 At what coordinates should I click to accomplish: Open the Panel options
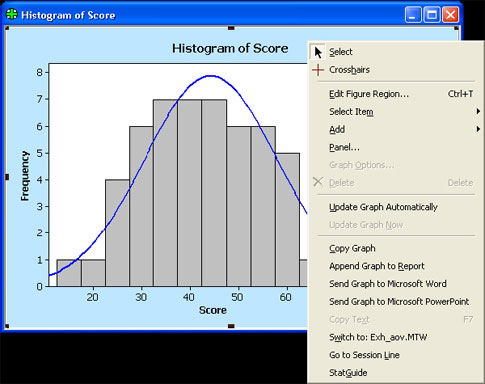point(395,147)
